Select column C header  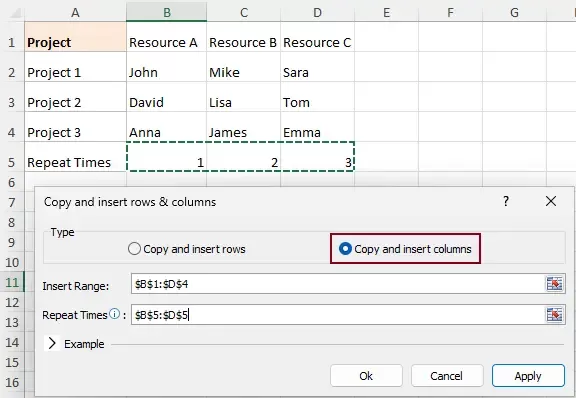[244, 12]
